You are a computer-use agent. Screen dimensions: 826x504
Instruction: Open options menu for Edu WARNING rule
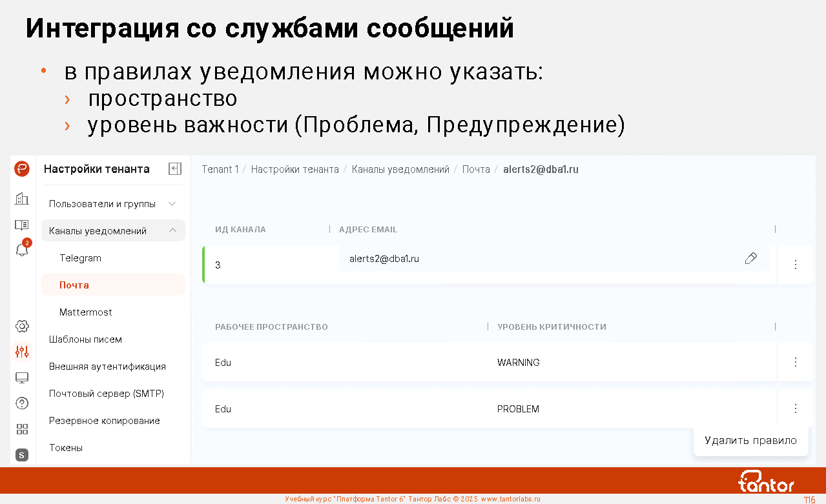coord(795,362)
